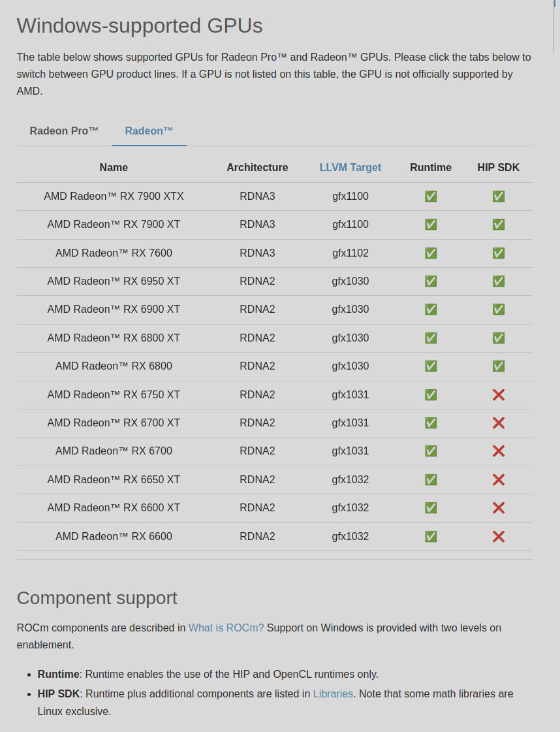Click the HIP SDK red cross for RX 6600 XT
This screenshot has width=560, height=732.
pyautogui.click(x=499, y=507)
